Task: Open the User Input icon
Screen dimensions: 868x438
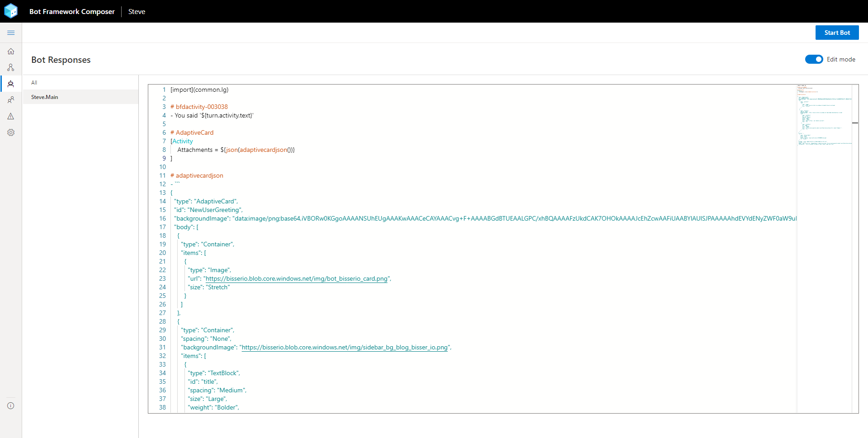Action: (x=11, y=100)
